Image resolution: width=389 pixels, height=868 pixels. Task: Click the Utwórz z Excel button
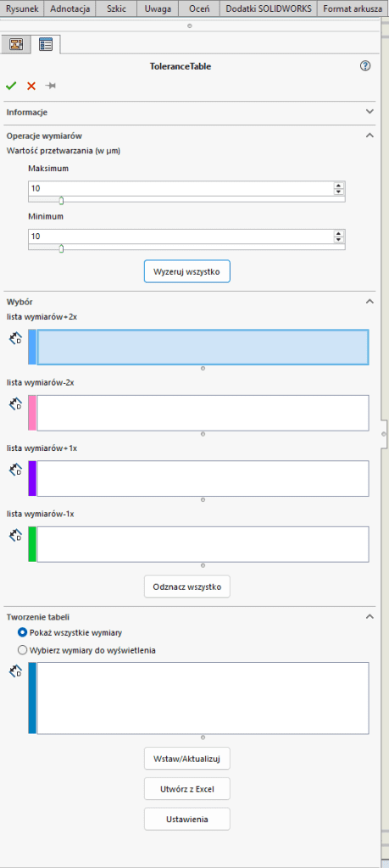click(x=187, y=789)
